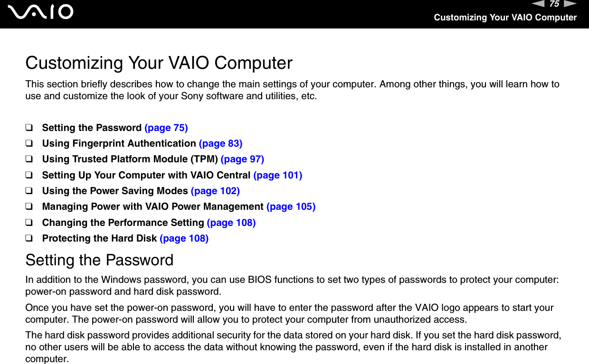Follow the VAIO Central (page 101) link
Viewport: 589px width, 364px height.
click(x=278, y=175)
